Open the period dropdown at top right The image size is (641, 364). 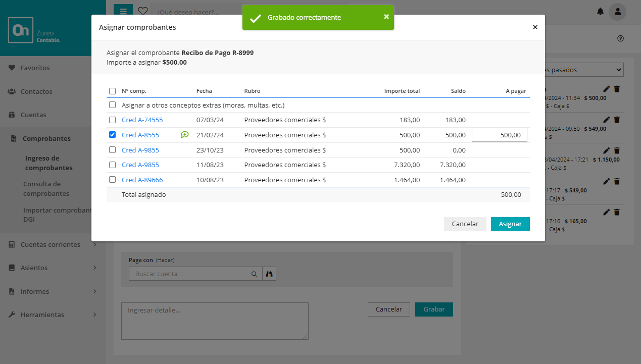pos(584,70)
